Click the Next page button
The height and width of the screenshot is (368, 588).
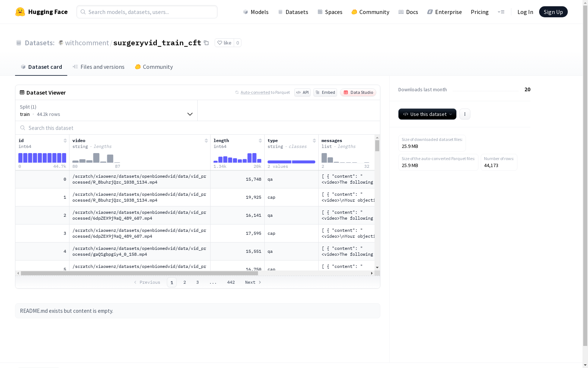[253, 282]
